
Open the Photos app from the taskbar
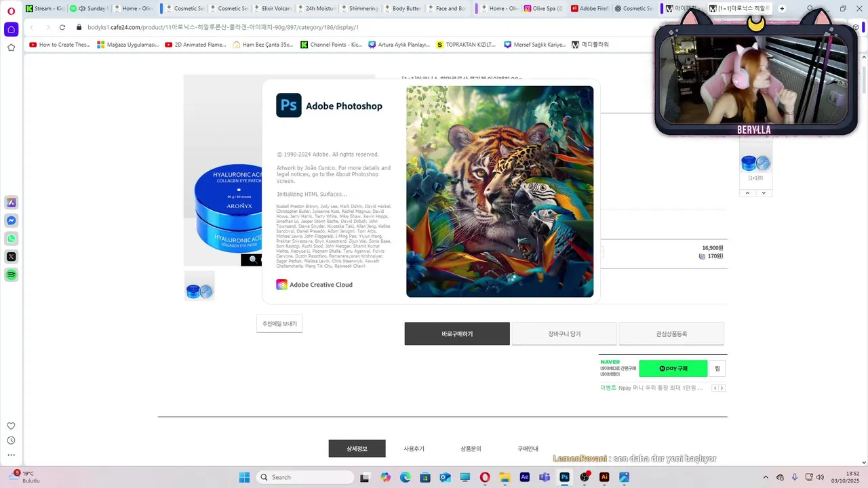coord(624,477)
